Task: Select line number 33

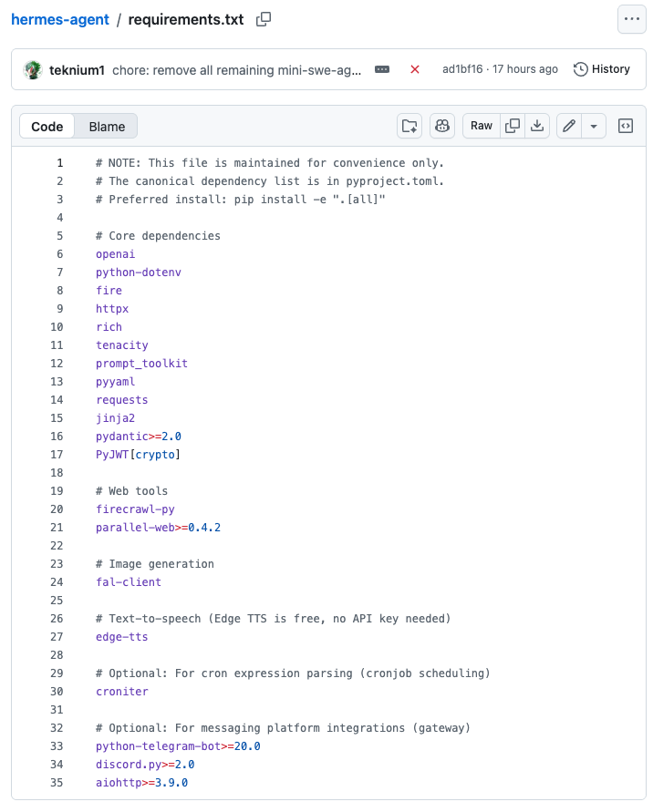Action: [x=57, y=746]
